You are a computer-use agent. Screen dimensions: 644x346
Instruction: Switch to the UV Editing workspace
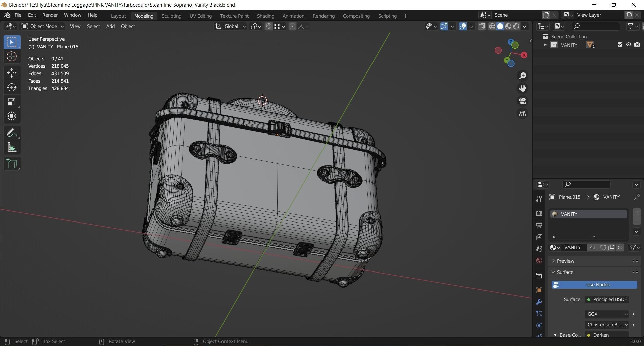(x=200, y=16)
